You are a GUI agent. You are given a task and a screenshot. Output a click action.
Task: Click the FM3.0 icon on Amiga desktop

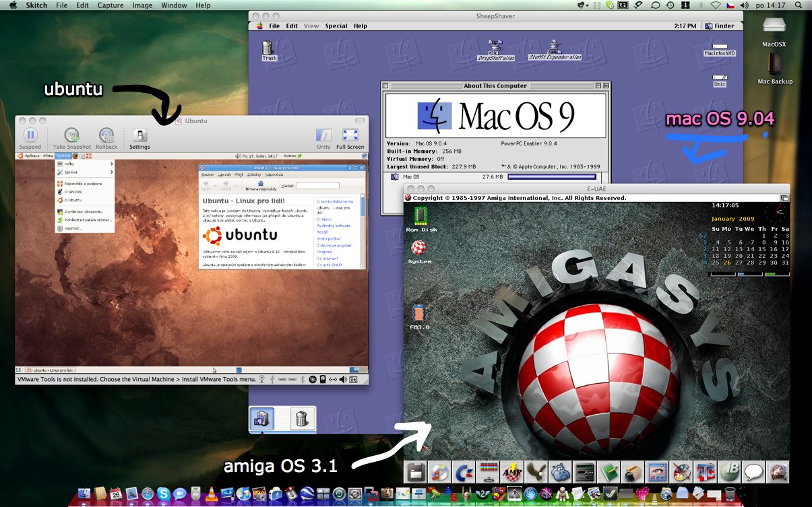click(419, 316)
